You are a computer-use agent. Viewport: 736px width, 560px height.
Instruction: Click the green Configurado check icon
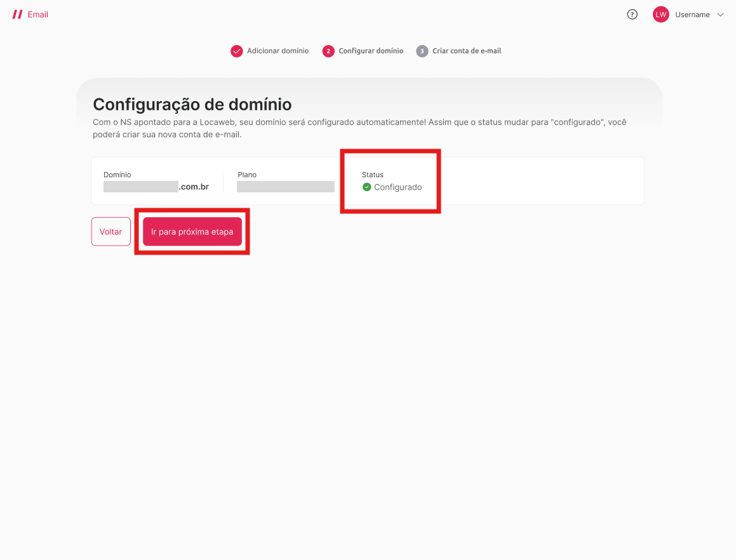(x=366, y=187)
